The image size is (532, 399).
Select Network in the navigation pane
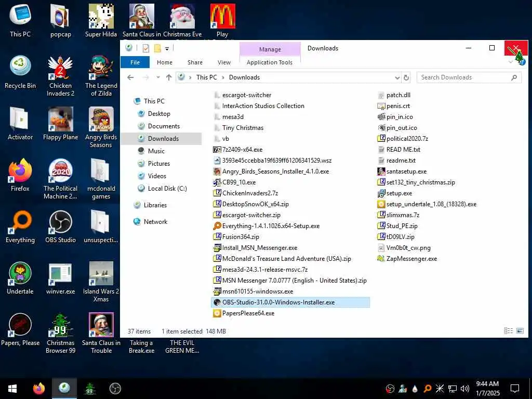[155, 222]
